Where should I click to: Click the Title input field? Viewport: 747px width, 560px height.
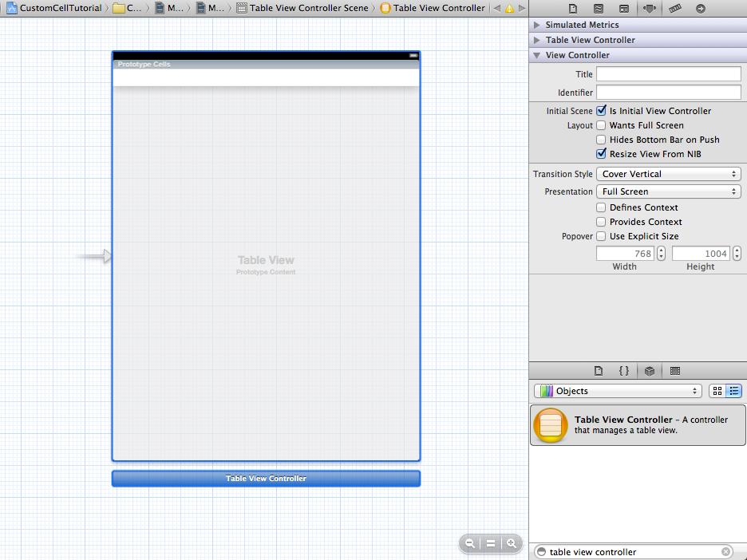(x=668, y=73)
